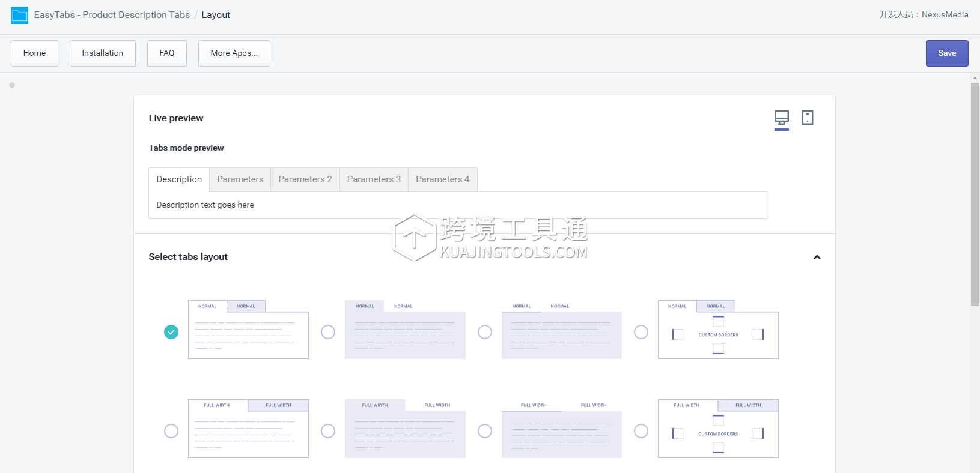The height and width of the screenshot is (473, 980).
Task: Click the 'Description text goes here' preview text
Action: click(x=205, y=205)
